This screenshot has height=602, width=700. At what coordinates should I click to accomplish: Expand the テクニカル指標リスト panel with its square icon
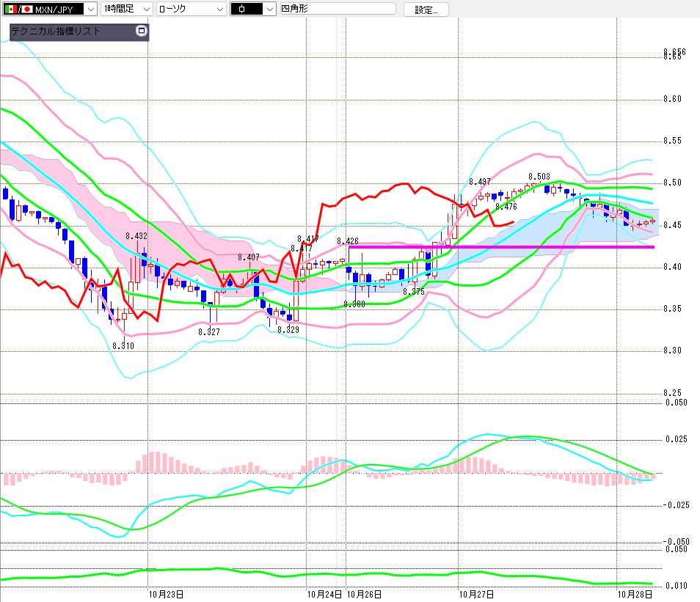point(142,31)
